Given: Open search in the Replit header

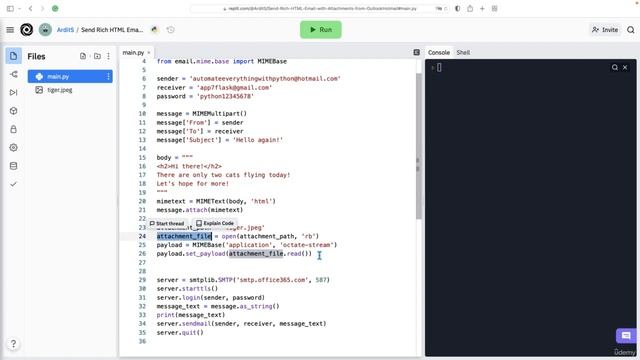Looking at the screenshot, I should coord(631,30).
